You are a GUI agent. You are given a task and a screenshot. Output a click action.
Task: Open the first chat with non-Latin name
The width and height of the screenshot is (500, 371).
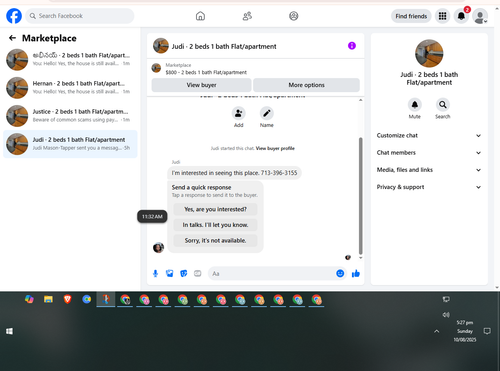tap(70, 59)
